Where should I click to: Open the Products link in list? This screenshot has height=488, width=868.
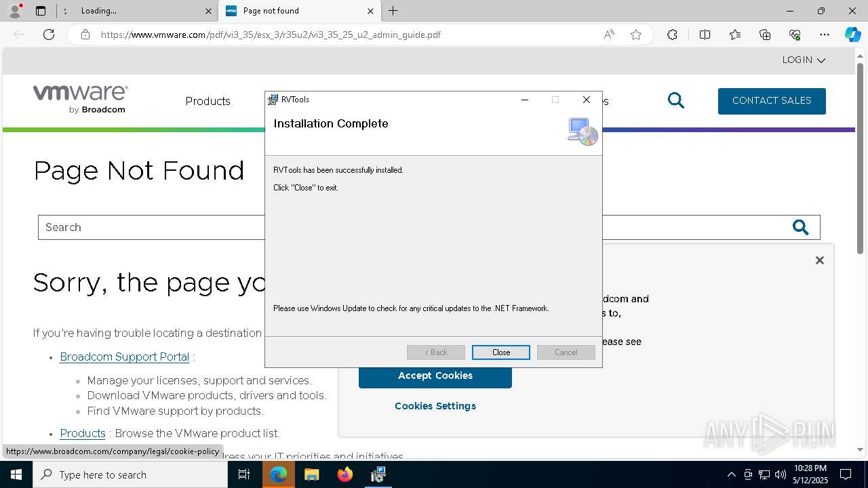[83, 433]
